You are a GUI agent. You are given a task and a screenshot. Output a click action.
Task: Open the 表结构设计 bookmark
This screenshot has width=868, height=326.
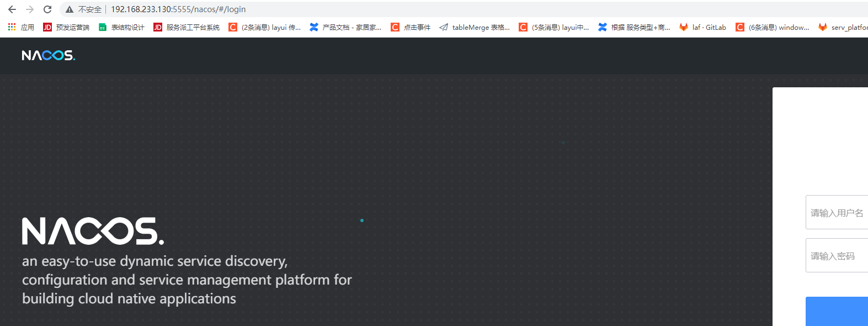coord(121,27)
